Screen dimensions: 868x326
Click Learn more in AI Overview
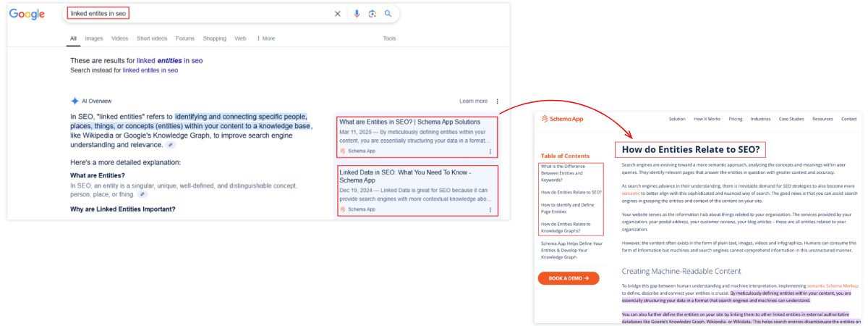click(x=473, y=101)
